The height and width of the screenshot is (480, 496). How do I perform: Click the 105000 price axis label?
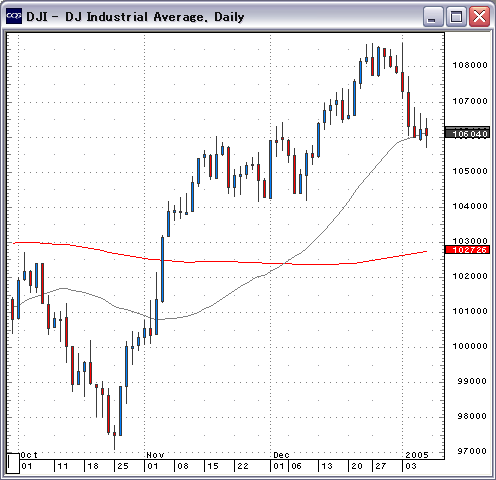pyautogui.click(x=470, y=171)
